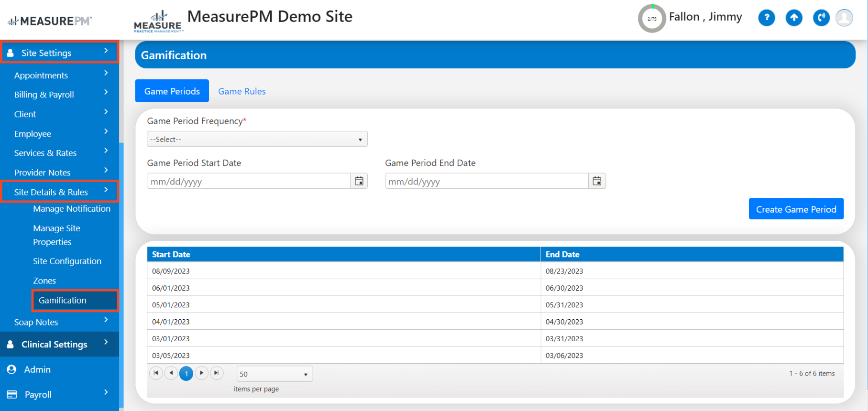Go to next page of results

[x=202, y=373]
